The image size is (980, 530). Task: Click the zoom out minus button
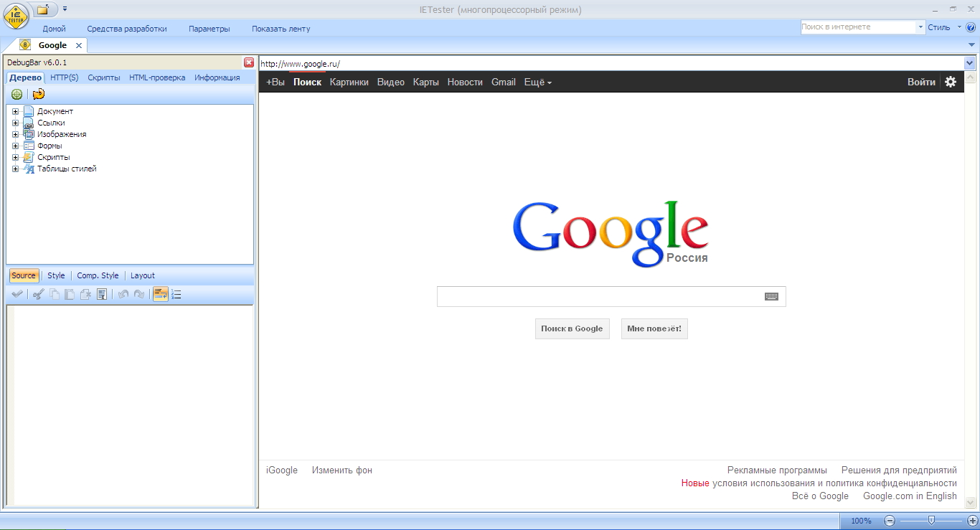[890, 521]
